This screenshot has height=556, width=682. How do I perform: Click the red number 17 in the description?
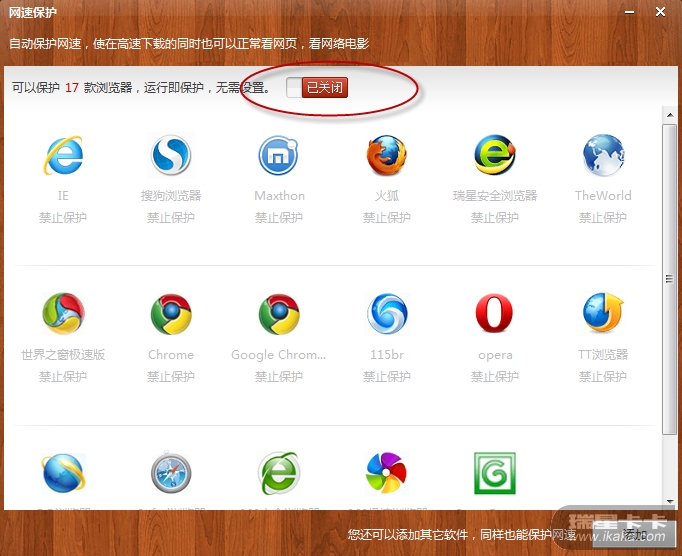click(x=72, y=88)
